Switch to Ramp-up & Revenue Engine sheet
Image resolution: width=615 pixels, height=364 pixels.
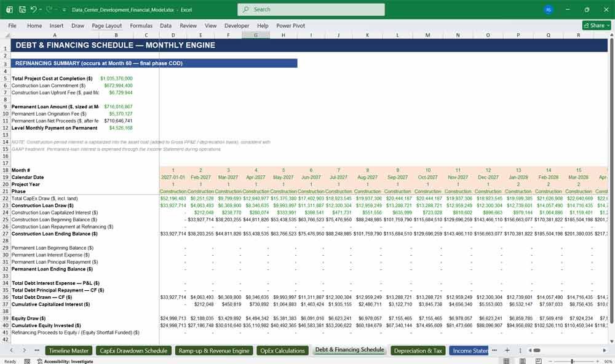[214, 350]
